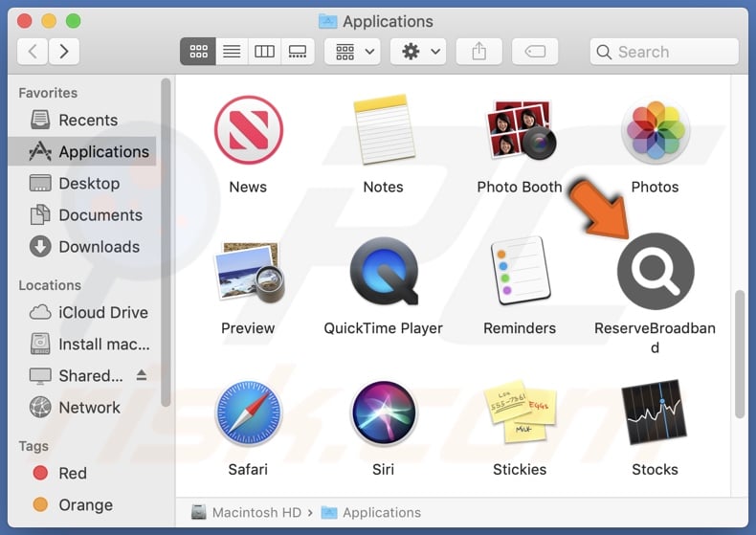
Task: Select the Safari compass icon
Action: [248, 412]
